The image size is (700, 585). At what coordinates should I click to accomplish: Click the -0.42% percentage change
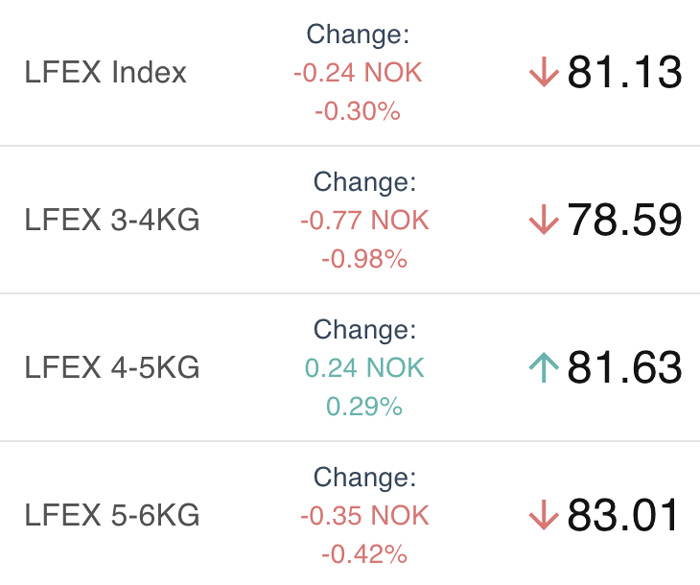(364, 555)
